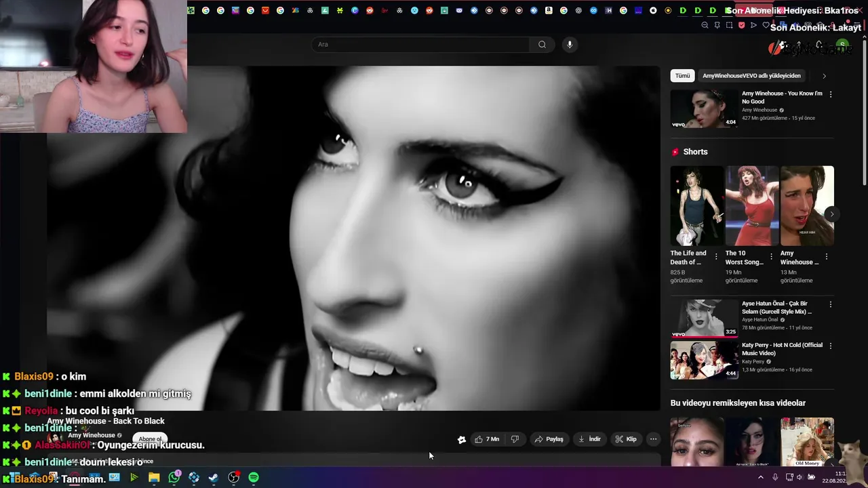Open 'Ayse Hatun Önal - Çak Bir Selam' title
Screen dimensions: 868x488
tap(777, 308)
